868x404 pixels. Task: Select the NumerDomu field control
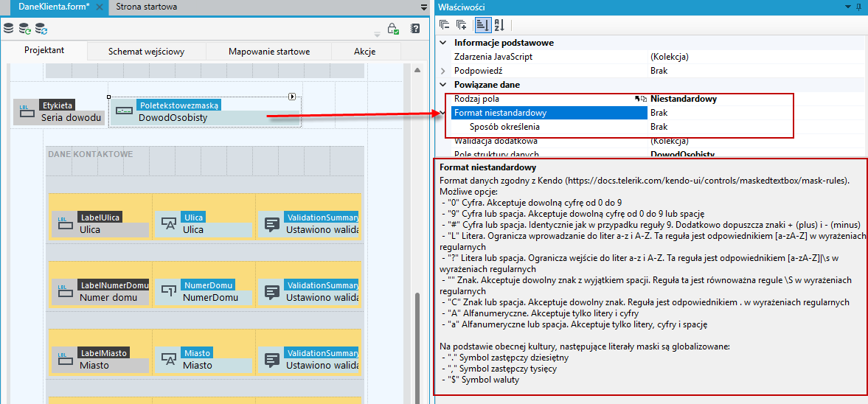tap(204, 292)
